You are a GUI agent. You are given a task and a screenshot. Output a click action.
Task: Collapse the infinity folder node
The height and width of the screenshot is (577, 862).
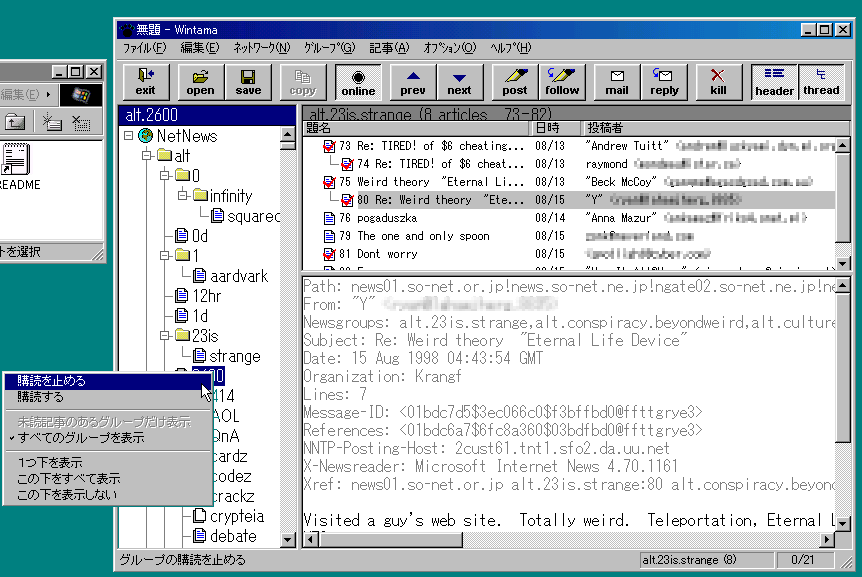pyautogui.click(x=183, y=195)
